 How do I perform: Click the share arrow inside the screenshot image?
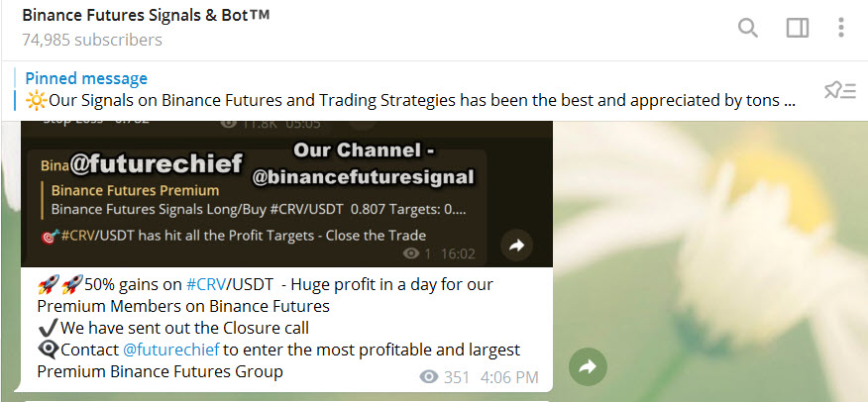pos(515,245)
